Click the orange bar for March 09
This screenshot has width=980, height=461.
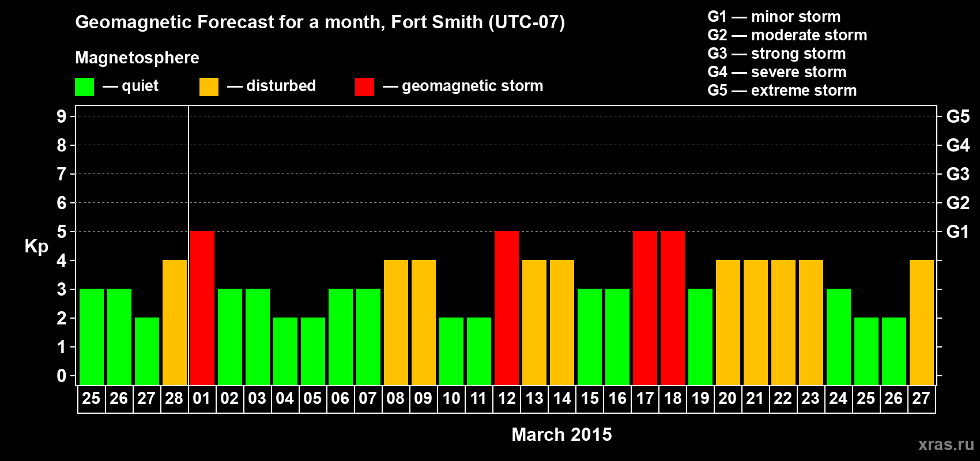click(x=424, y=322)
